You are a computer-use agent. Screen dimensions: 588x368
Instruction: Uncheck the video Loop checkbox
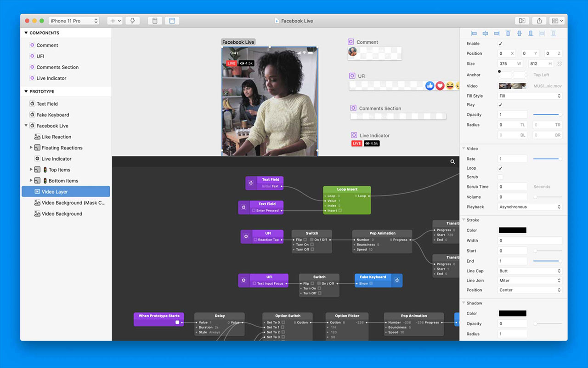pos(500,168)
